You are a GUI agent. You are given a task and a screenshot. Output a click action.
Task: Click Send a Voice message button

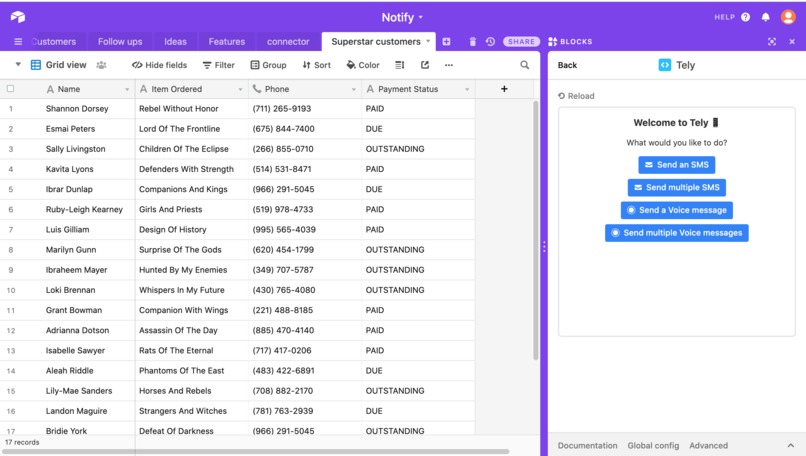[x=676, y=210]
